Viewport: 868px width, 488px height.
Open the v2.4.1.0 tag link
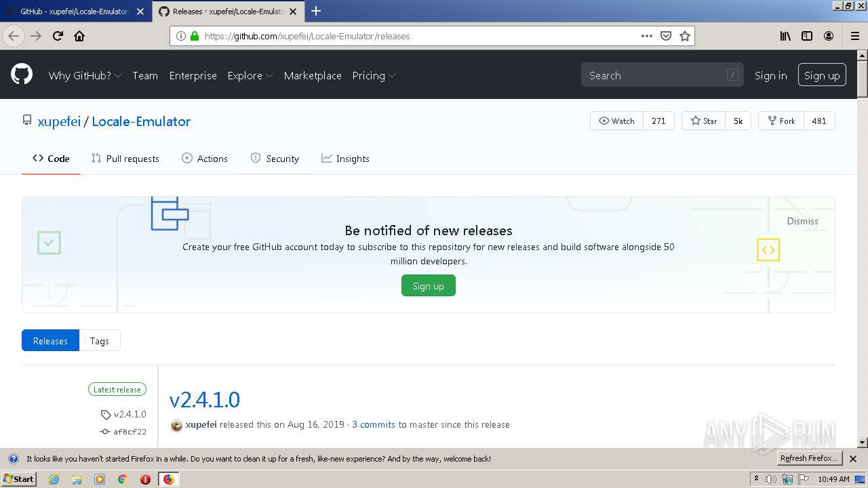pyautogui.click(x=123, y=414)
